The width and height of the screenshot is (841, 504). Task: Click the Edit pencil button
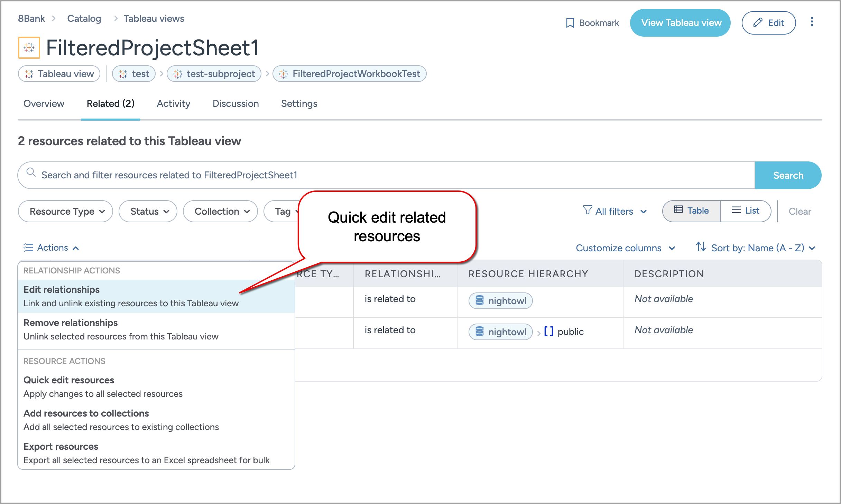coord(768,23)
